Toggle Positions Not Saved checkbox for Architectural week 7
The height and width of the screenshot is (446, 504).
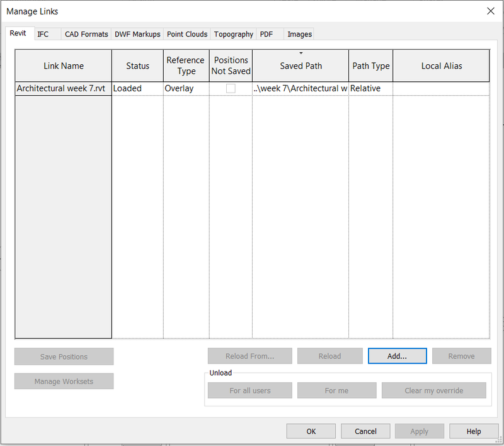[x=231, y=88]
